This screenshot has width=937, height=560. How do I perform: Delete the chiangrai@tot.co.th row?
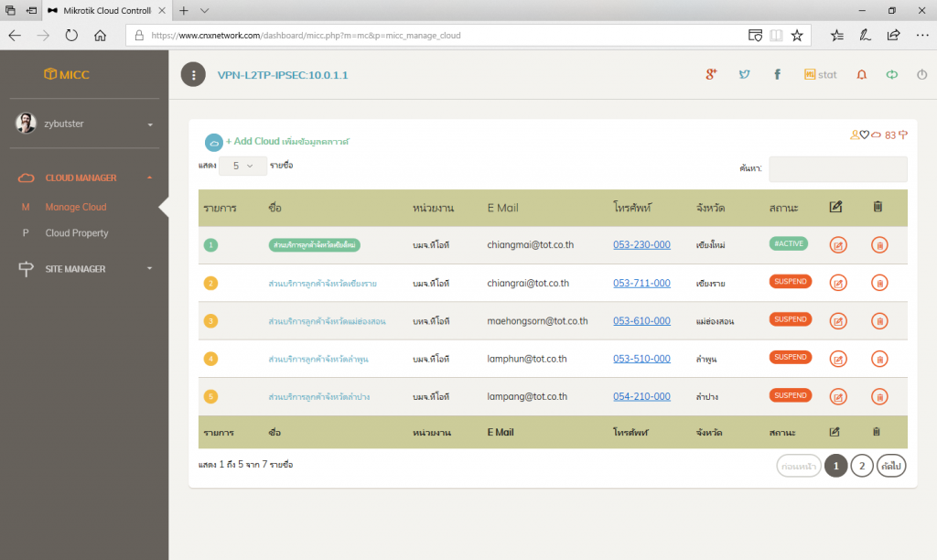coord(879,284)
